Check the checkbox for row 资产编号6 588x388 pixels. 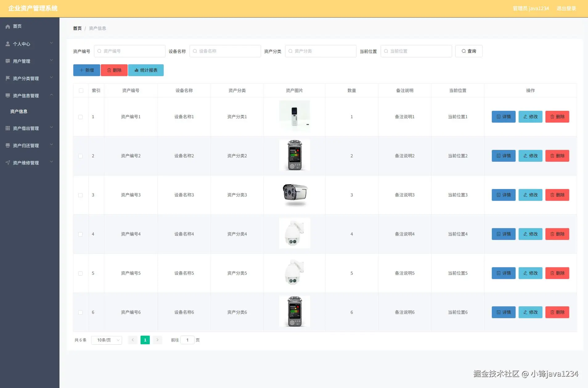tap(80, 313)
